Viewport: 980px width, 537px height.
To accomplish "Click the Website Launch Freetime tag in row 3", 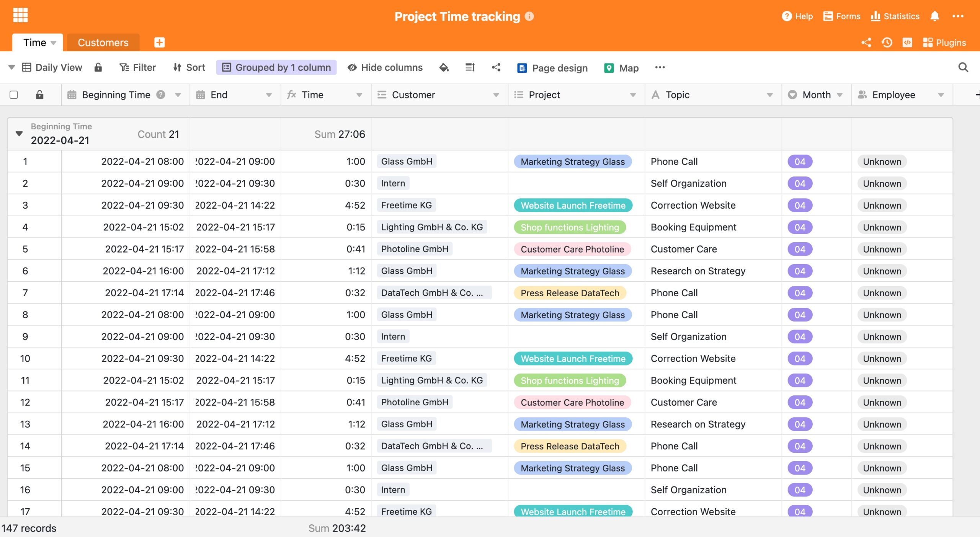I will click(573, 205).
